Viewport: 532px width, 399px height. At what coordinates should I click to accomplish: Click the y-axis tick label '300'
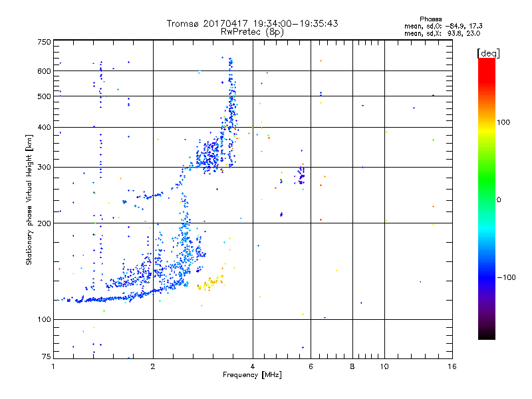click(x=45, y=168)
